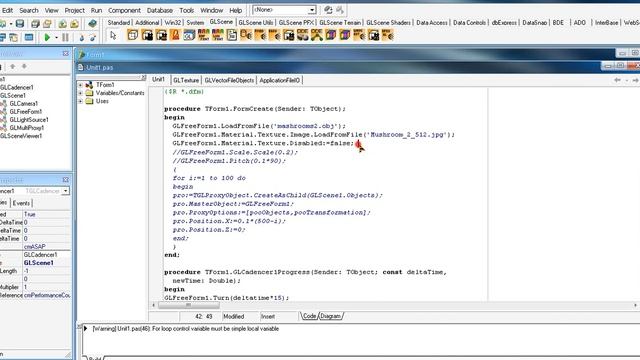Expand Uses node in Code Explorer

tap(80, 101)
